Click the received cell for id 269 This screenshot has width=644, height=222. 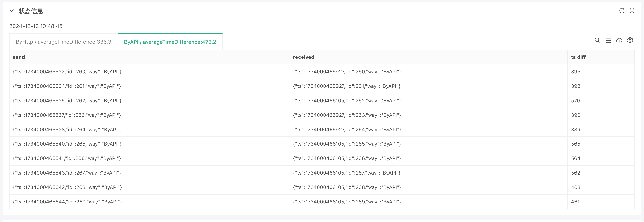click(347, 202)
